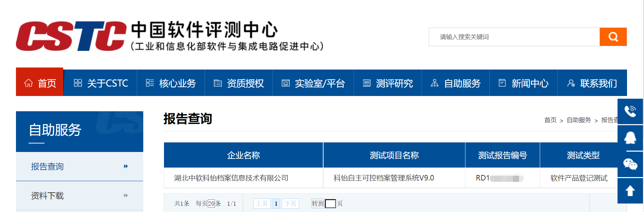Image resolution: width=644 pixels, height=212 pixels.
Task: Click the 测试项目名称 column header
Action: (x=394, y=155)
